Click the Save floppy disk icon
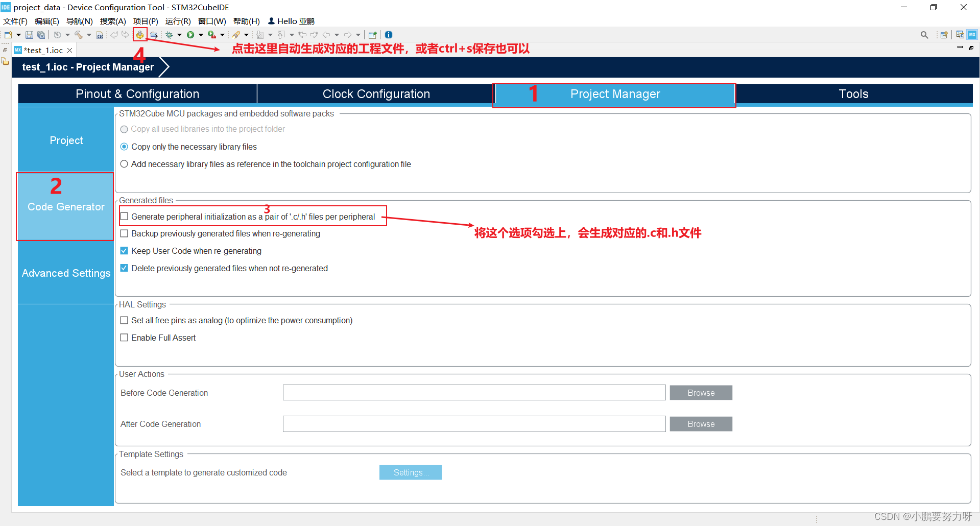The image size is (980, 526). tap(29, 35)
